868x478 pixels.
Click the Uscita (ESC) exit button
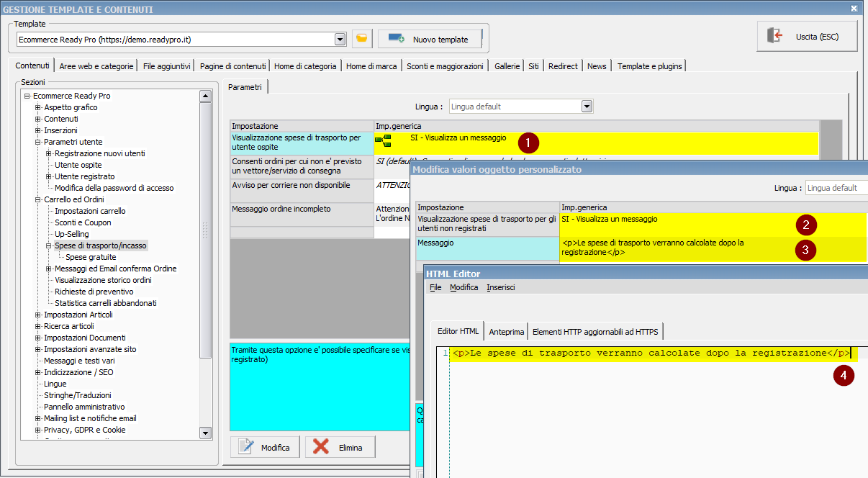(x=806, y=36)
